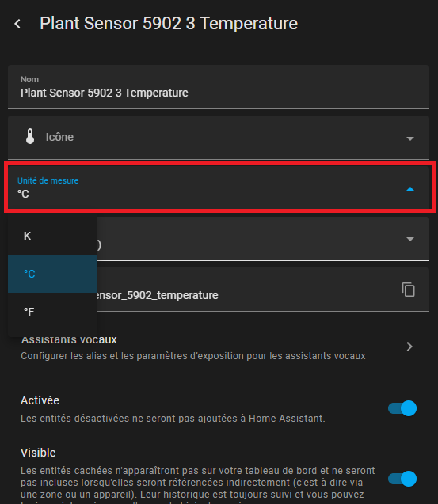This screenshot has height=504, width=438.
Task: Expand the Icône picker dropdown arrow
Action: click(410, 138)
